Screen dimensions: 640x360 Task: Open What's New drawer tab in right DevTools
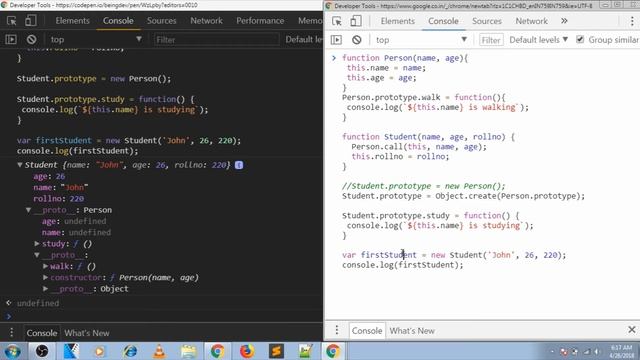pyautogui.click(x=412, y=331)
